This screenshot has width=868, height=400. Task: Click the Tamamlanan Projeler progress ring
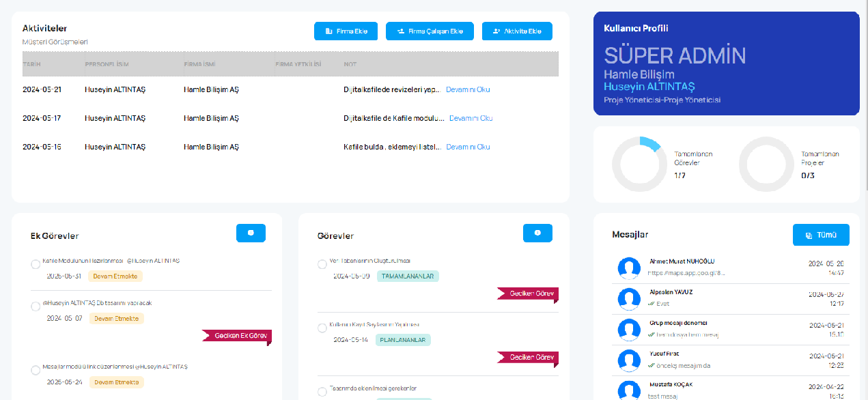(x=766, y=164)
